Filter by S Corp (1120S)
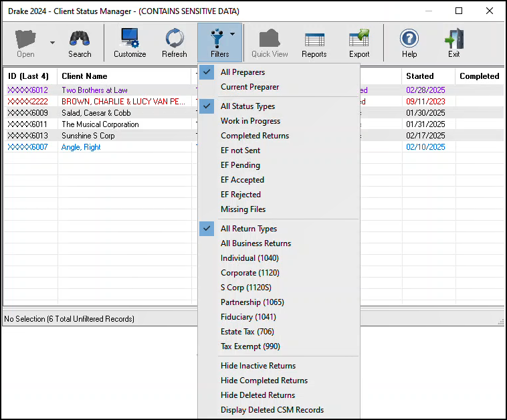507x420 pixels. click(x=279, y=288)
